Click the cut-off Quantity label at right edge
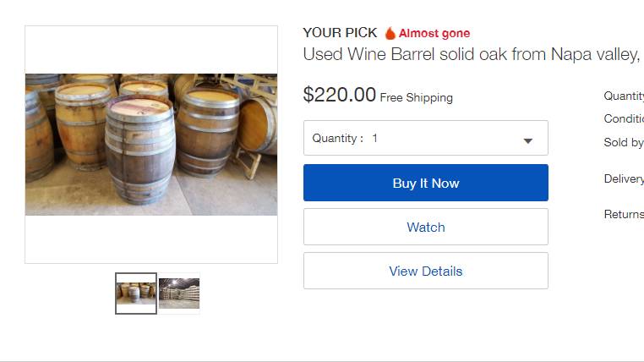This screenshot has width=644, height=362. click(x=624, y=96)
